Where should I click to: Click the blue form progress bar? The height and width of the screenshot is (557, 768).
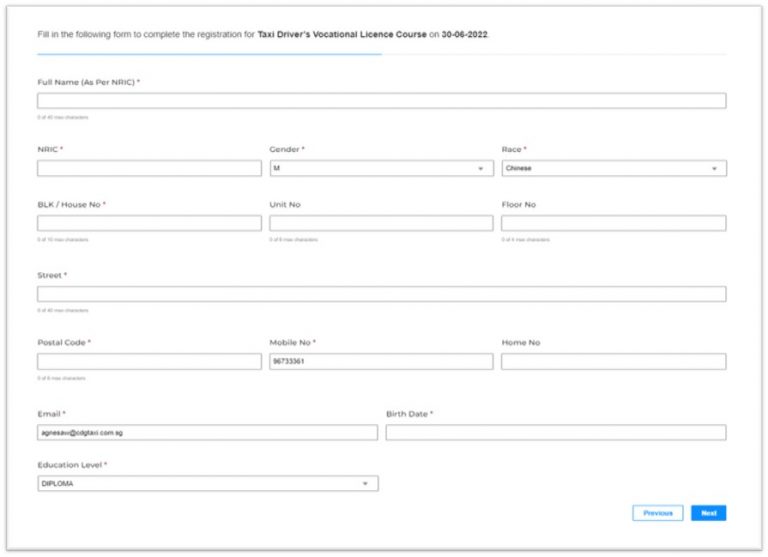209,54
